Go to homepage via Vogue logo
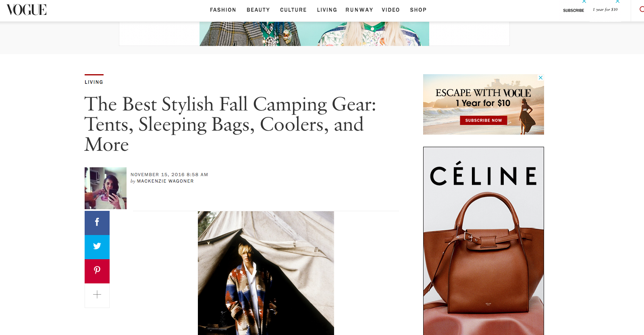Image resolution: width=644 pixels, height=335 pixels. (x=27, y=10)
